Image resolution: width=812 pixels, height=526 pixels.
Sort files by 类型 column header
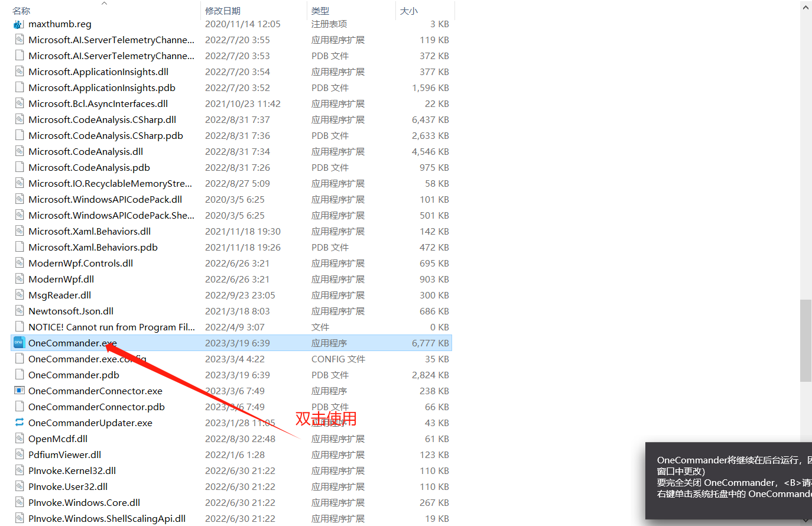[x=320, y=11]
